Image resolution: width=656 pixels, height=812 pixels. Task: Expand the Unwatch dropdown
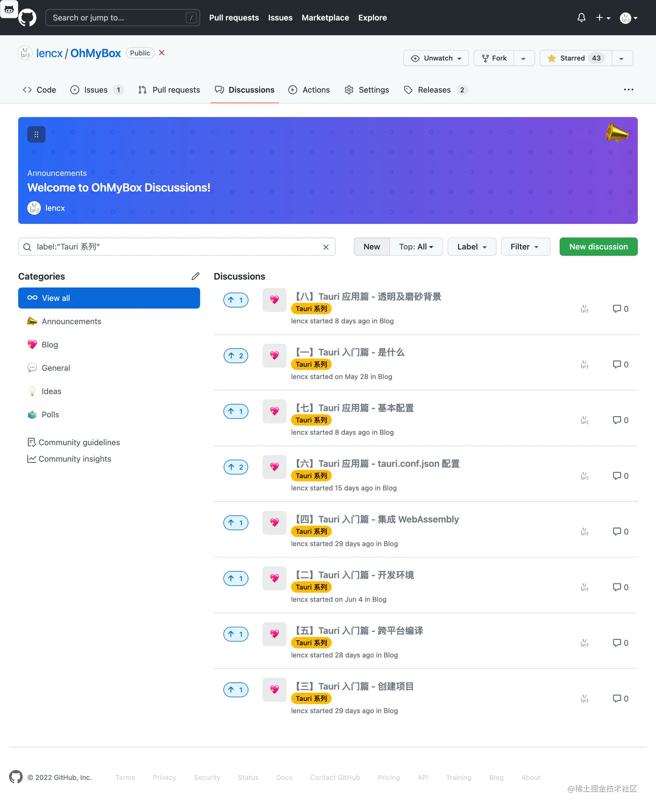click(436, 58)
